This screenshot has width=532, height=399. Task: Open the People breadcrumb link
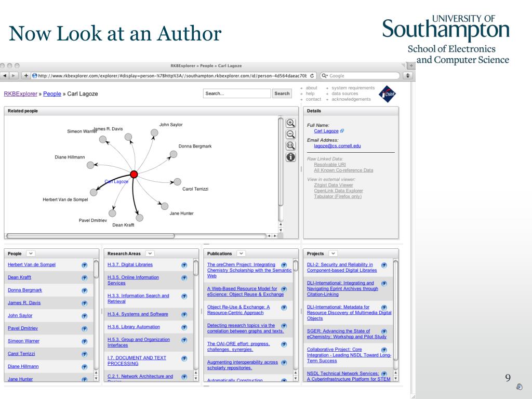pos(52,94)
